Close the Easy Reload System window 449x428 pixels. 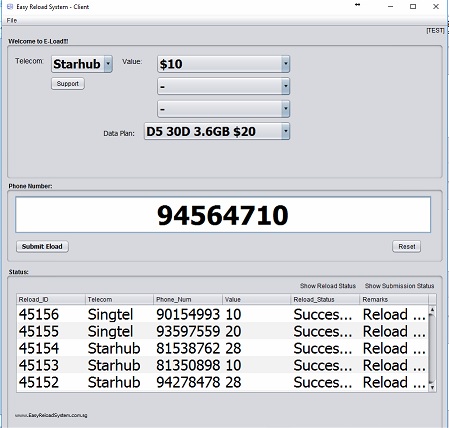tap(436, 6)
